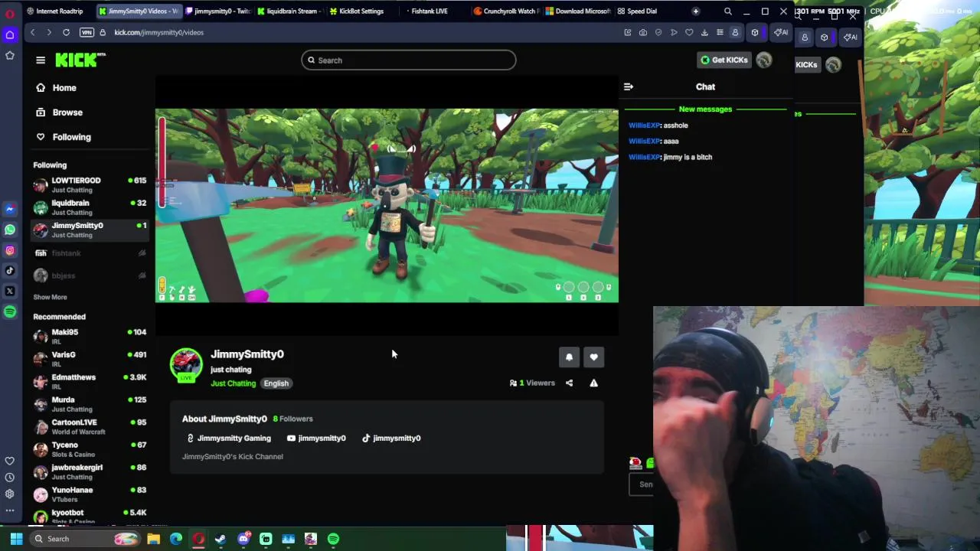Open CartoonL1VE recommended channel
The height and width of the screenshot is (551, 980).
(x=89, y=426)
